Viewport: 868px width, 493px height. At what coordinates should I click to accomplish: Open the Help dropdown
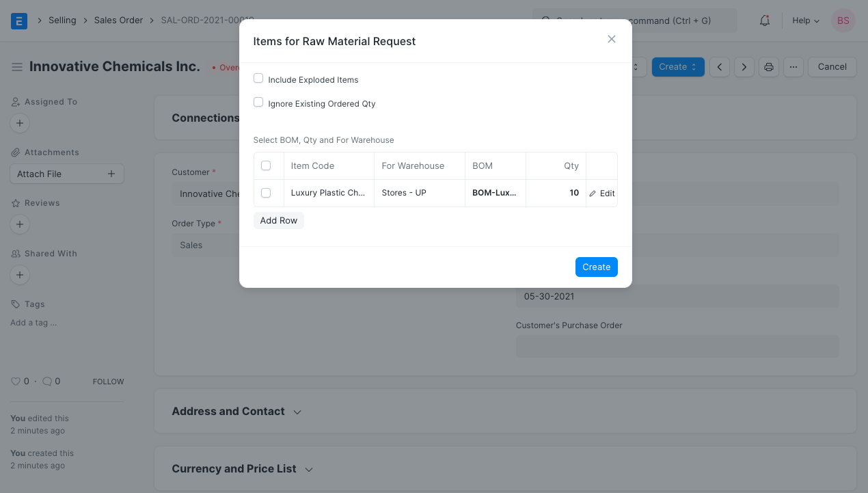click(805, 21)
